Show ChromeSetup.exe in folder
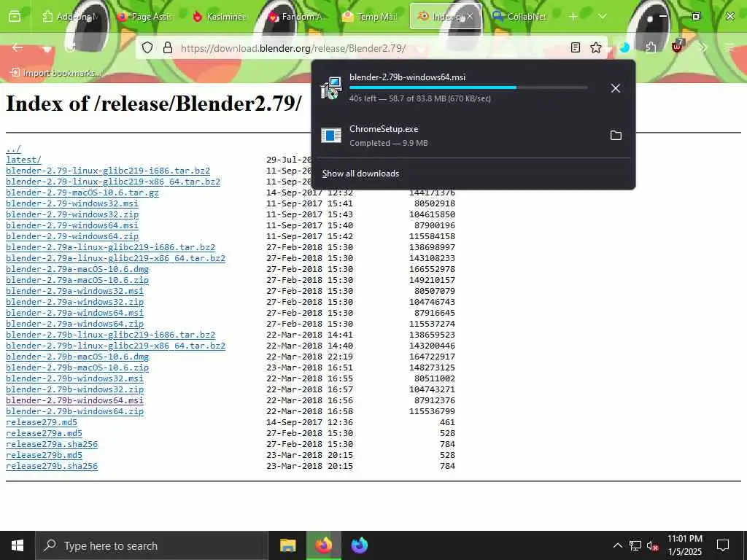The image size is (747, 560). [616, 135]
